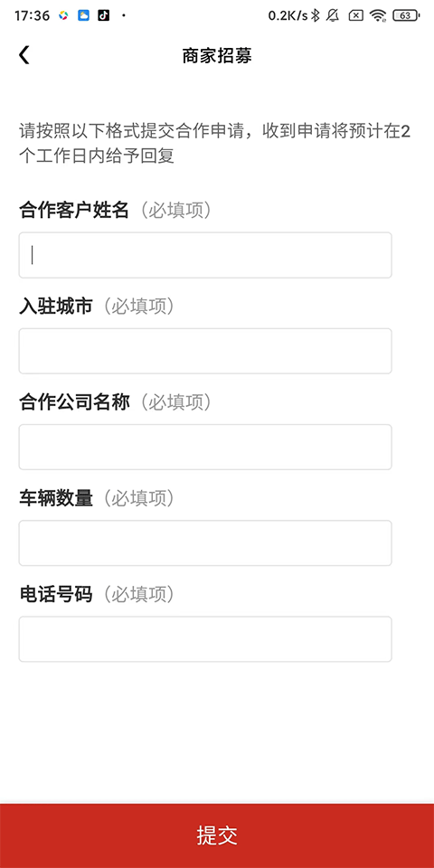Viewport: 434px width, 868px height.
Task: Tap the crossed-box SIM status icon
Action: pyautogui.click(x=356, y=15)
